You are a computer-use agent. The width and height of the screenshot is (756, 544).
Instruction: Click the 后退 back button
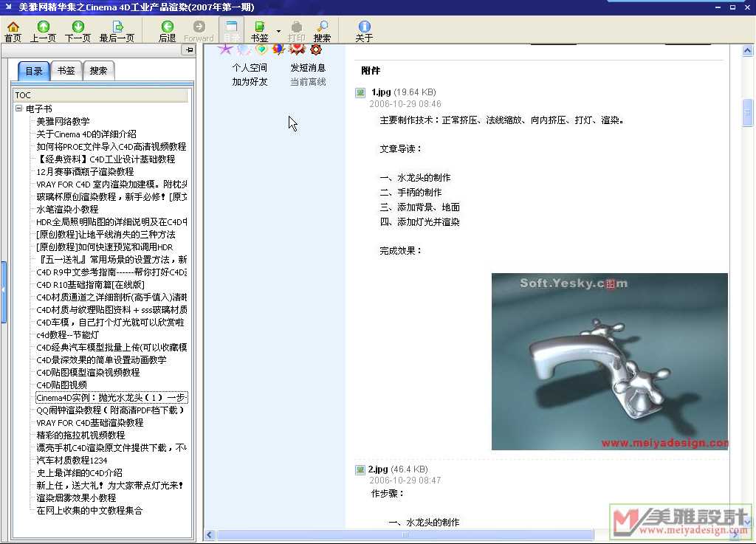168,31
